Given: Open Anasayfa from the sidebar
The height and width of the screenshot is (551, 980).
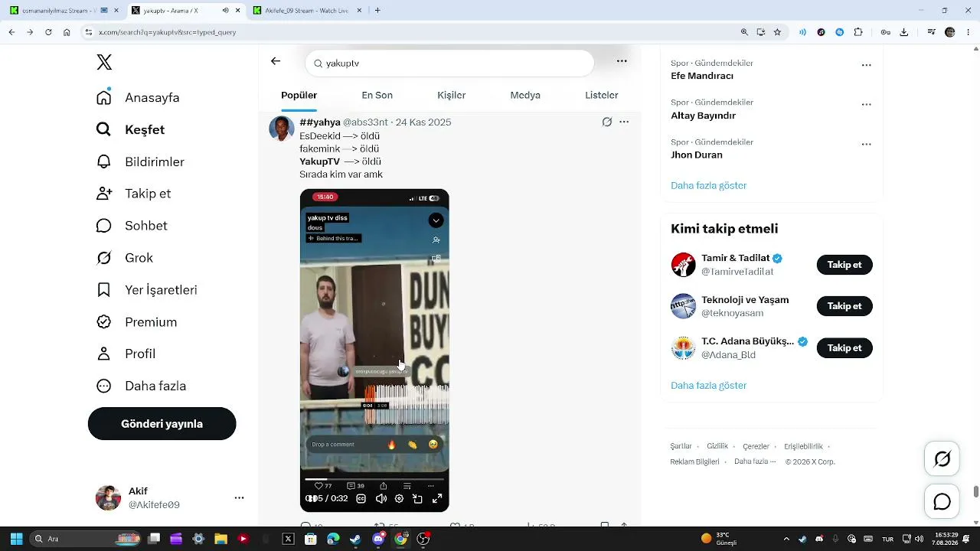Looking at the screenshot, I should 138,98.
